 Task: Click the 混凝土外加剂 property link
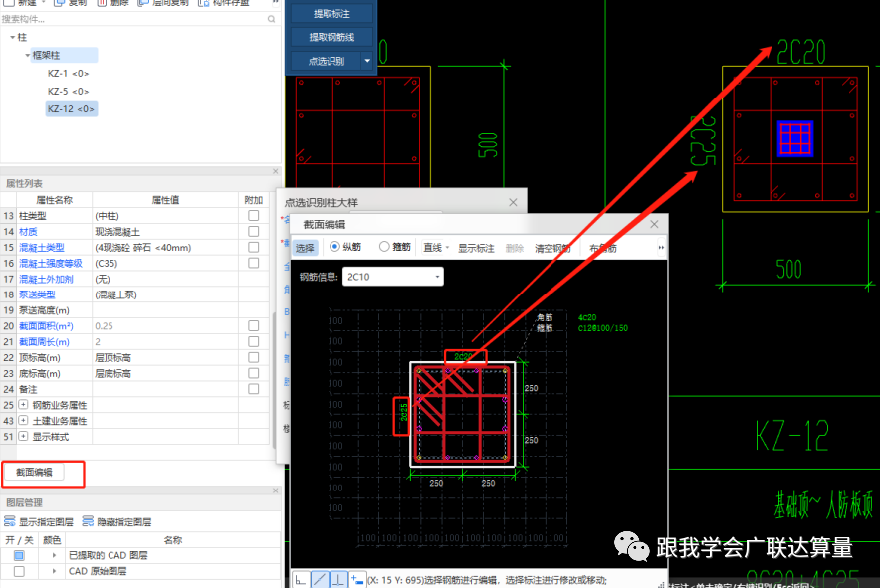46,279
